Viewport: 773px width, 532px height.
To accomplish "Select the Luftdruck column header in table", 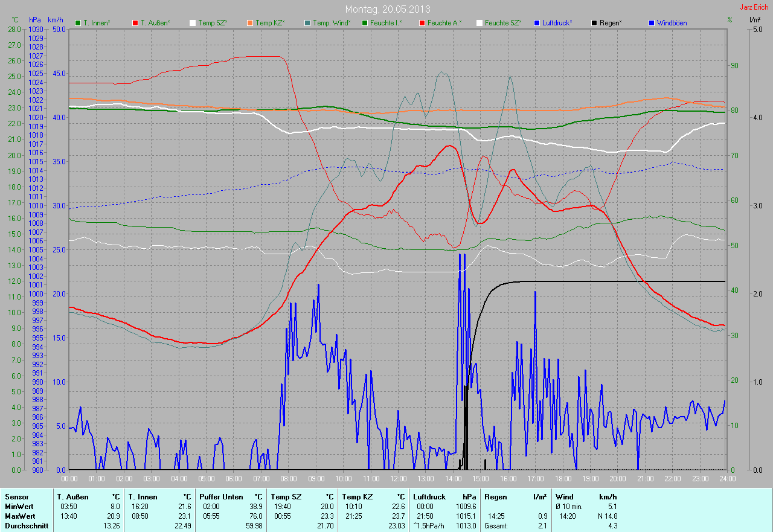I will (430, 497).
